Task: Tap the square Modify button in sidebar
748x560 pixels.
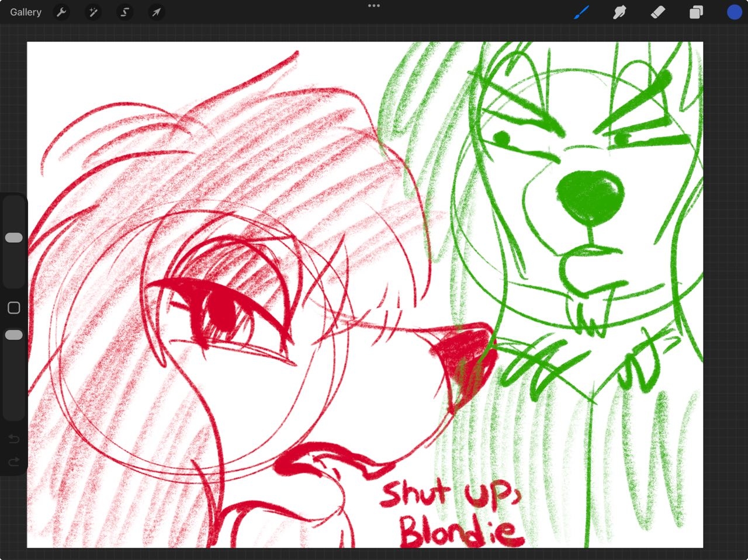Action: pyautogui.click(x=14, y=308)
